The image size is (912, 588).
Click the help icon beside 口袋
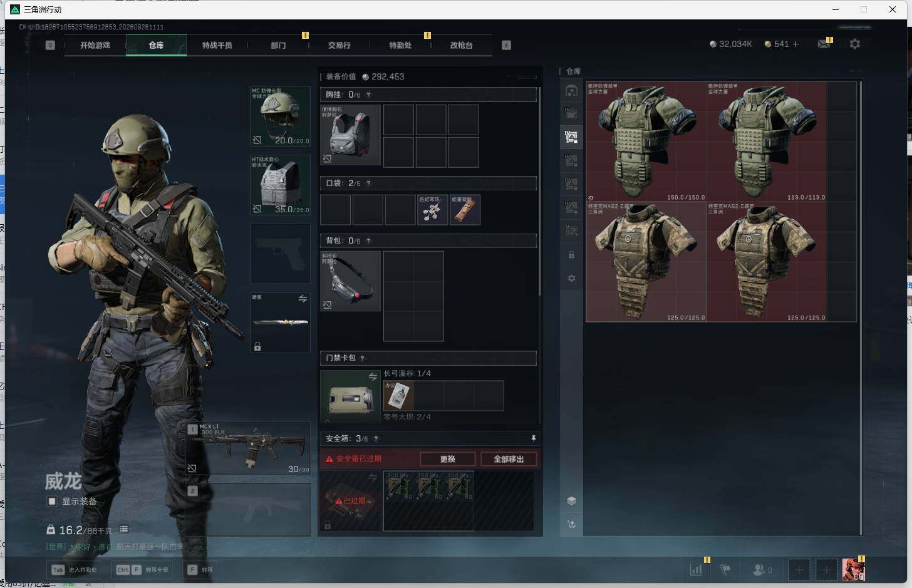pos(368,183)
